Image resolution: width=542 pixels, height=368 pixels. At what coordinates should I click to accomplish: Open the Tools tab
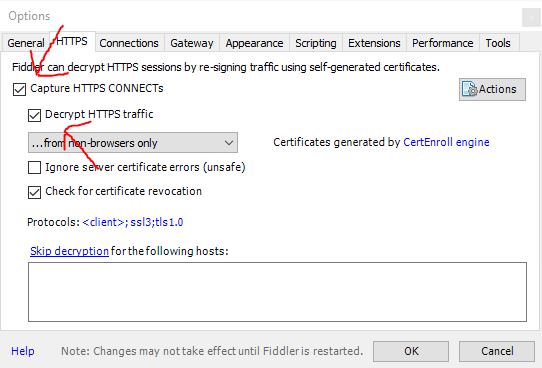498,43
